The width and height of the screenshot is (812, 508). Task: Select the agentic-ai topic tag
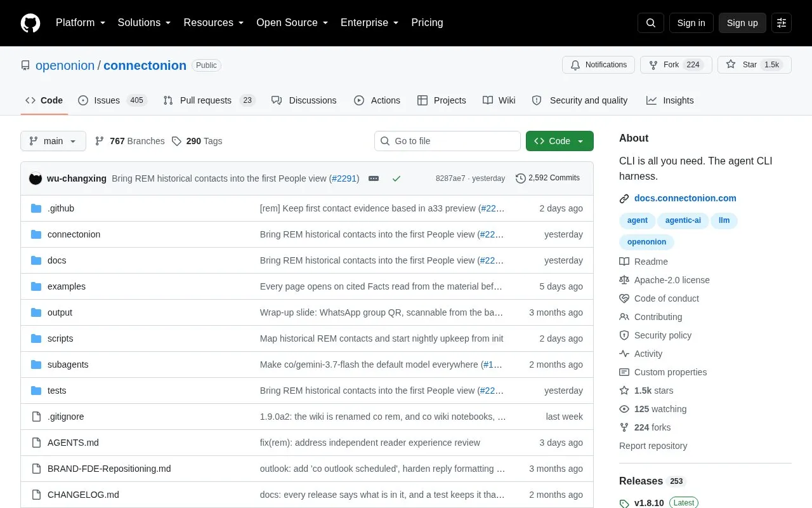coord(683,220)
